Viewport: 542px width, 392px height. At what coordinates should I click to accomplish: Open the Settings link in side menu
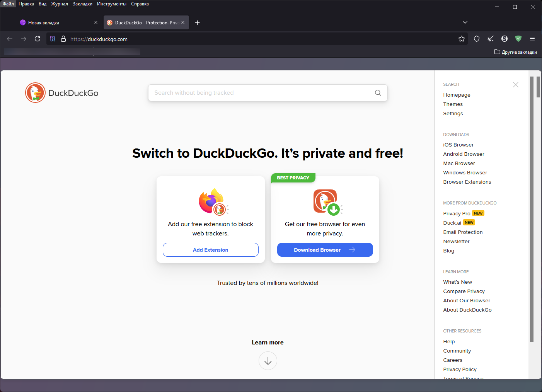coord(453,114)
